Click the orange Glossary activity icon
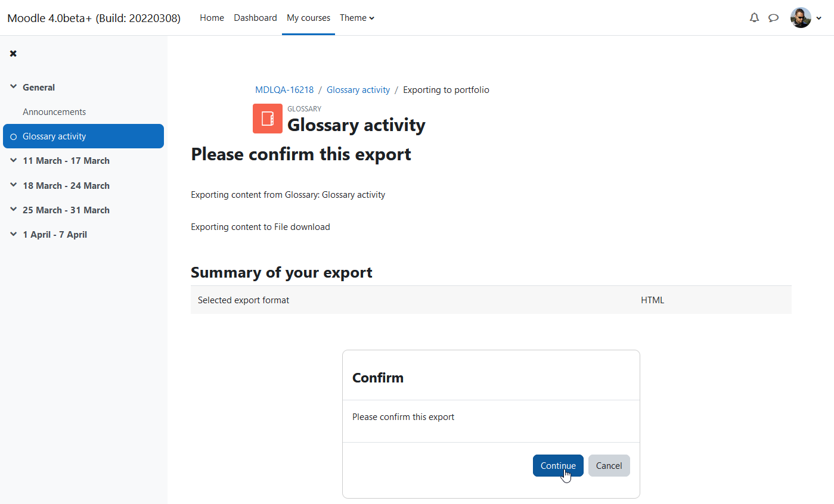Screen dimensions: 834x504 pos(268,119)
